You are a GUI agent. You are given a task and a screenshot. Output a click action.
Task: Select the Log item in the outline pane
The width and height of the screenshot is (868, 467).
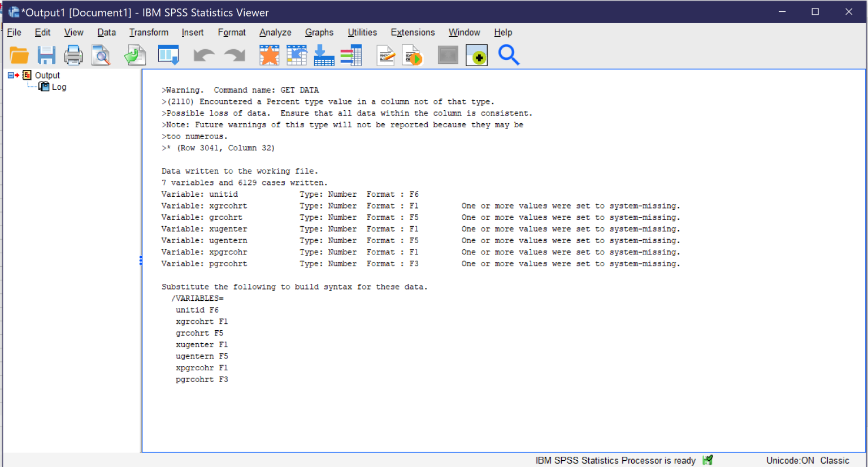click(59, 87)
